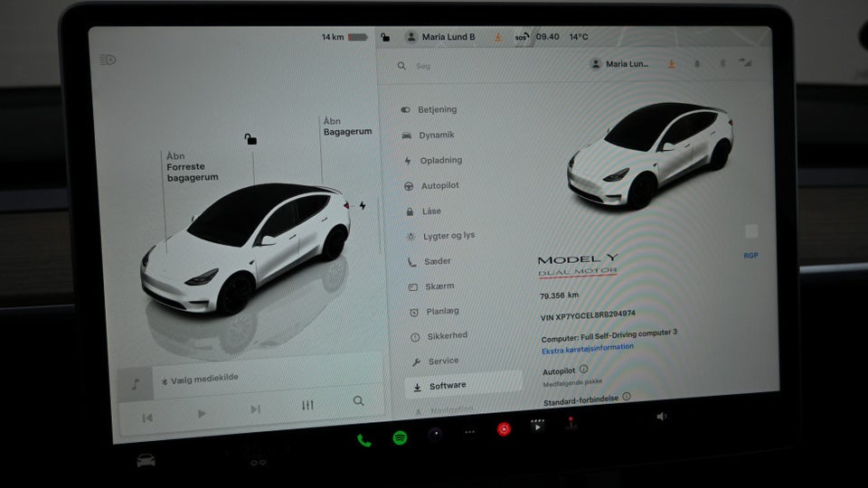
Task: Open the Sæder seats menu
Action: pyautogui.click(x=429, y=261)
